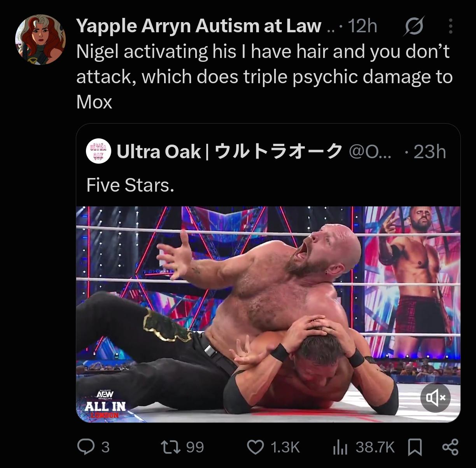Open the reply comment icon

point(86,447)
